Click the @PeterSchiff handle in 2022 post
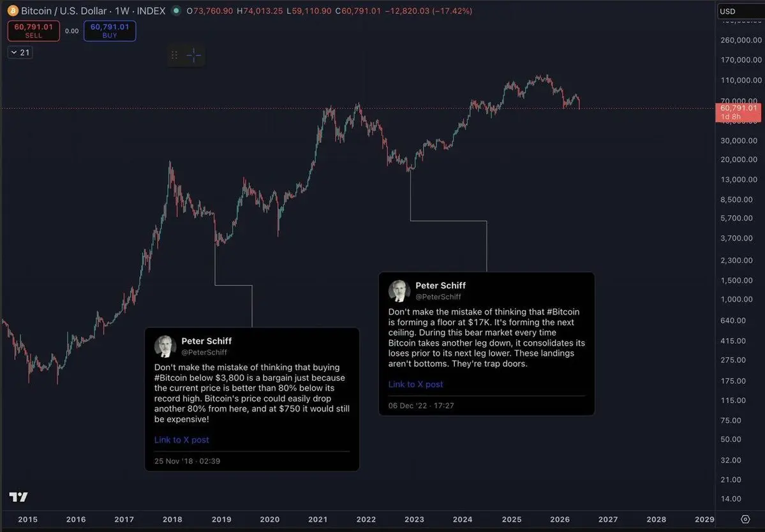The width and height of the screenshot is (765, 532). click(438, 297)
